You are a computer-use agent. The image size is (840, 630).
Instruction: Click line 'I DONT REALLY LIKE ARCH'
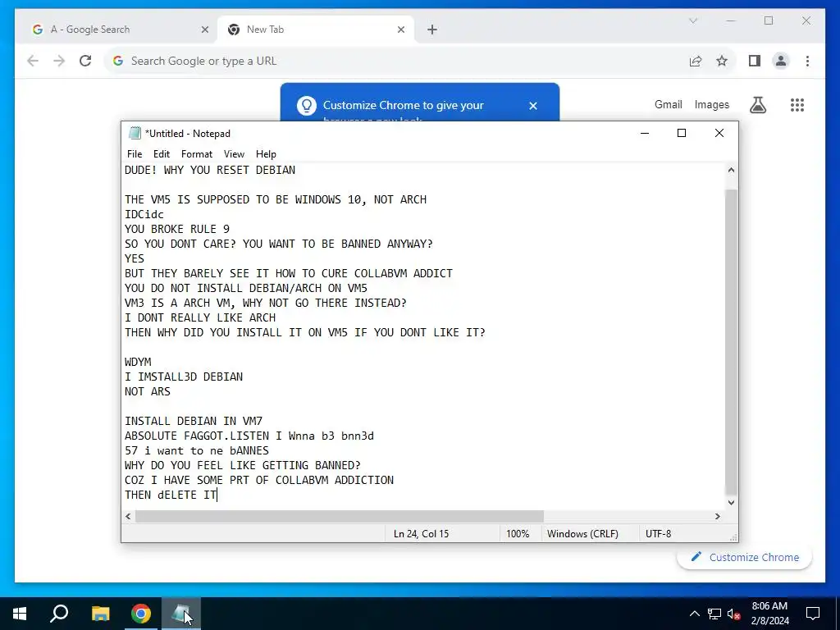click(x=200, y=317)
